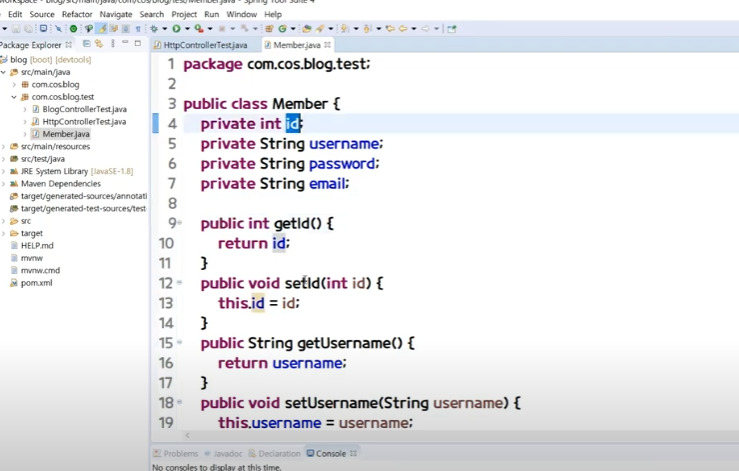Viewport: 739px width, 471px height.
Task: Click the Save All toolbar icon
Action: pos(29,29)
